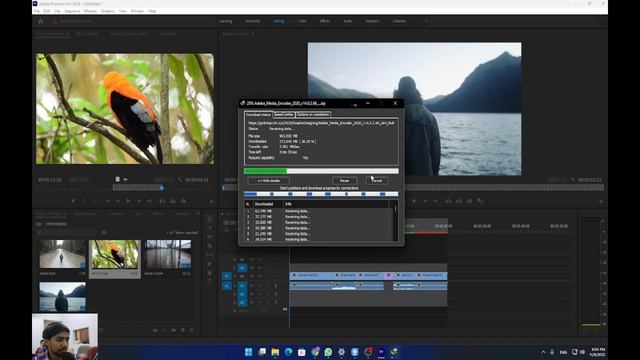The image size is (640, 360).
Task: Switch to the Effects workspace tab
Action: (x=325, y=21)
